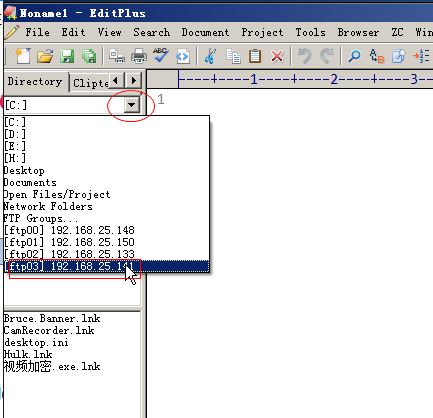Open the File menu
433x418 pixels.
(38, 32)
